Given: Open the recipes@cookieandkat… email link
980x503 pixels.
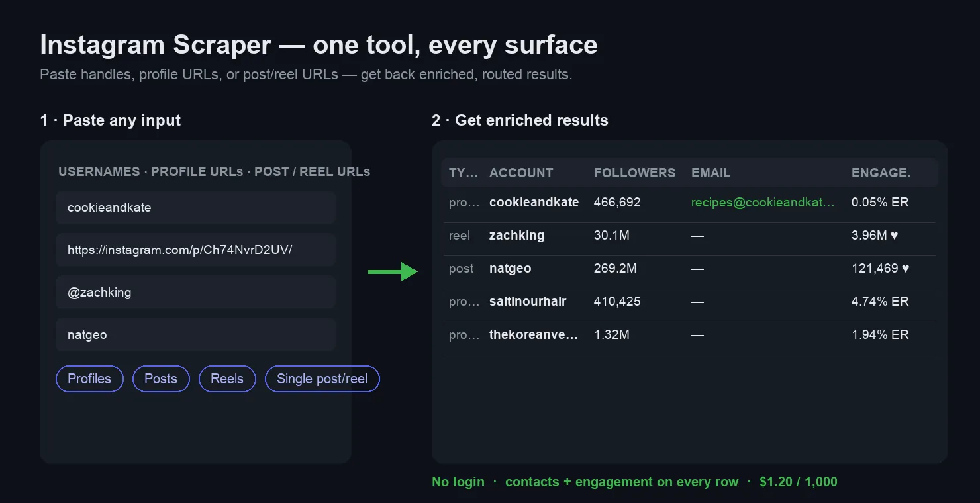Looking at the screenshot, I should point(763,203).
